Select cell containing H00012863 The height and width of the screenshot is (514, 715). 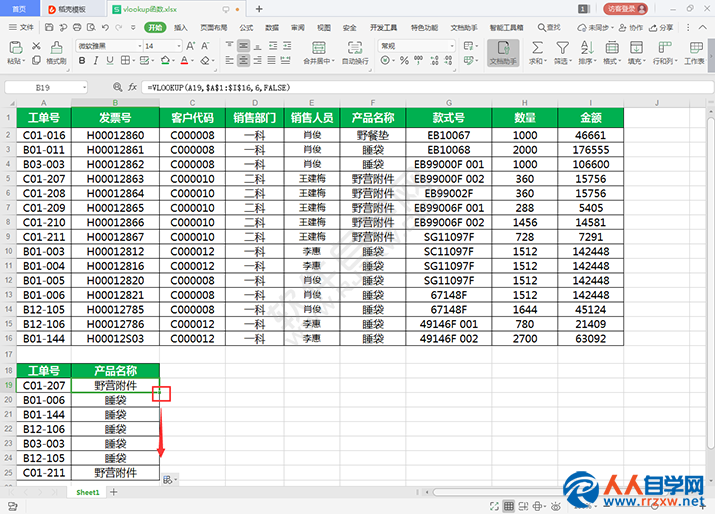(115, 179)
